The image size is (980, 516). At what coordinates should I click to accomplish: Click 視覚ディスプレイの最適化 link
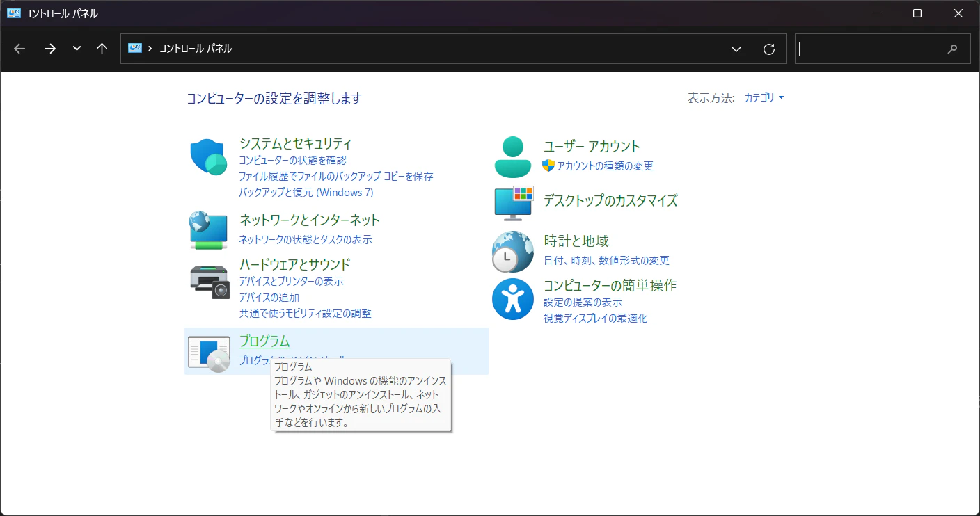[x=595, y=319]
